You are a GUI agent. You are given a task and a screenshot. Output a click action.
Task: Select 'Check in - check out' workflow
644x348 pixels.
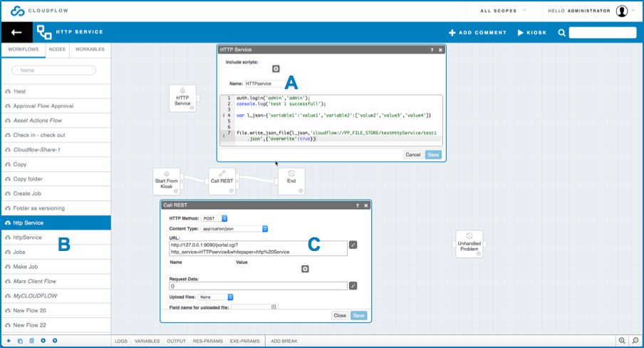coord(56,135)
